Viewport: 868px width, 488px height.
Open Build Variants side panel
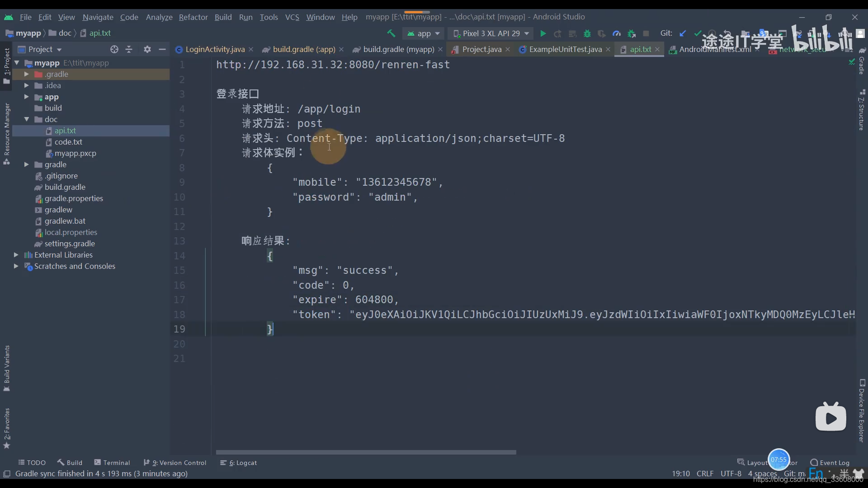pyautogui.click(x=7, y=368)
